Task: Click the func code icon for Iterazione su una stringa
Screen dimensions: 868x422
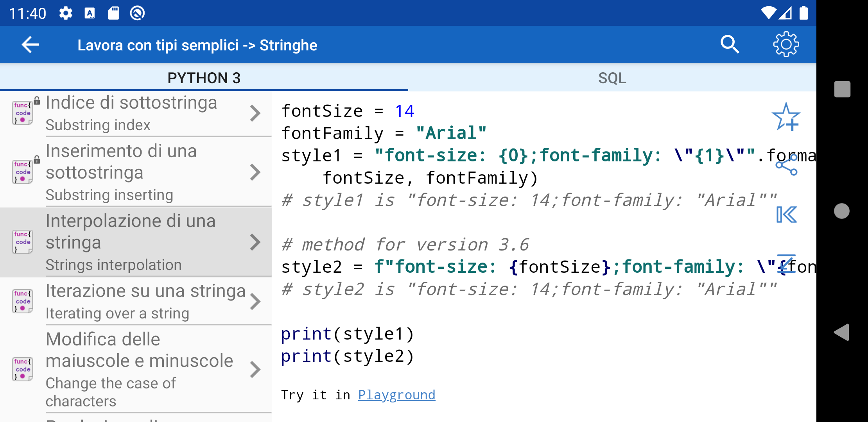Action: coord(23,301)
